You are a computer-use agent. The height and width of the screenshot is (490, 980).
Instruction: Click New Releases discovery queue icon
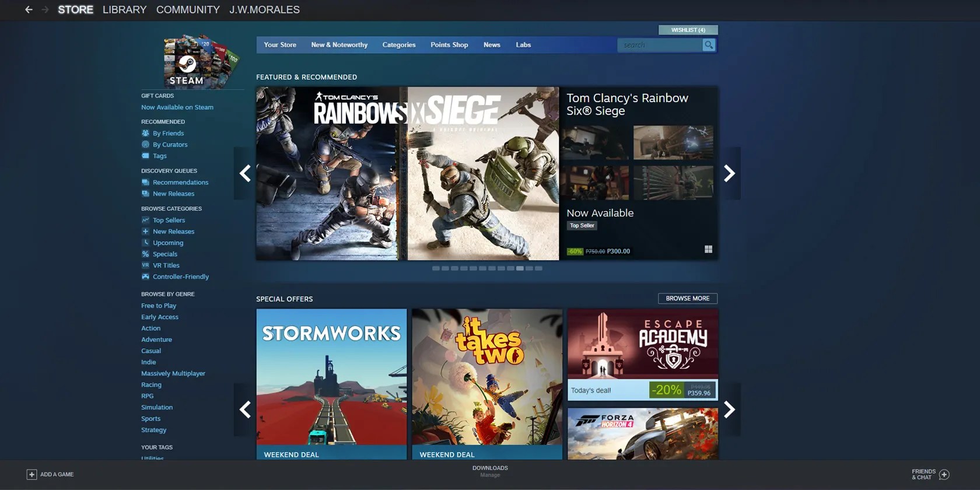point(145,194)
